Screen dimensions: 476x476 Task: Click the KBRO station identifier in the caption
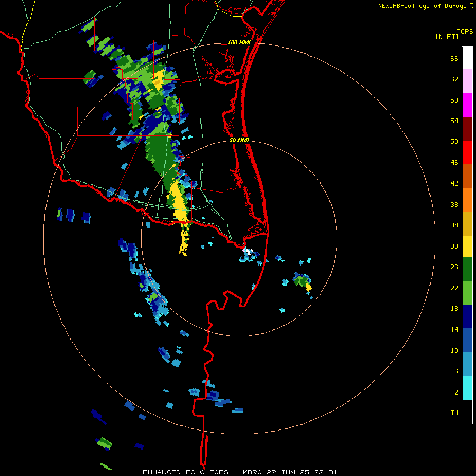click(252, 472)
